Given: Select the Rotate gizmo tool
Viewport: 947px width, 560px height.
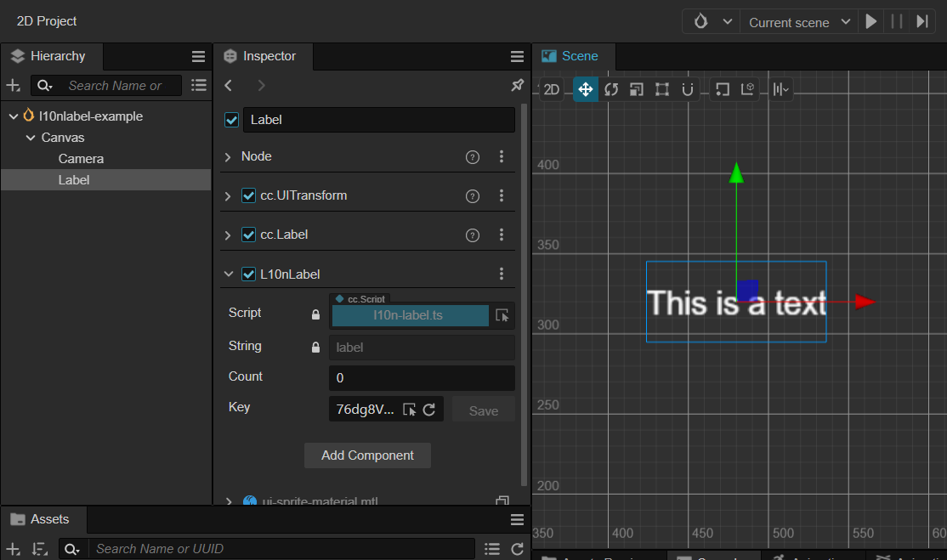Looking at the screenshot, I should (611, 90).
